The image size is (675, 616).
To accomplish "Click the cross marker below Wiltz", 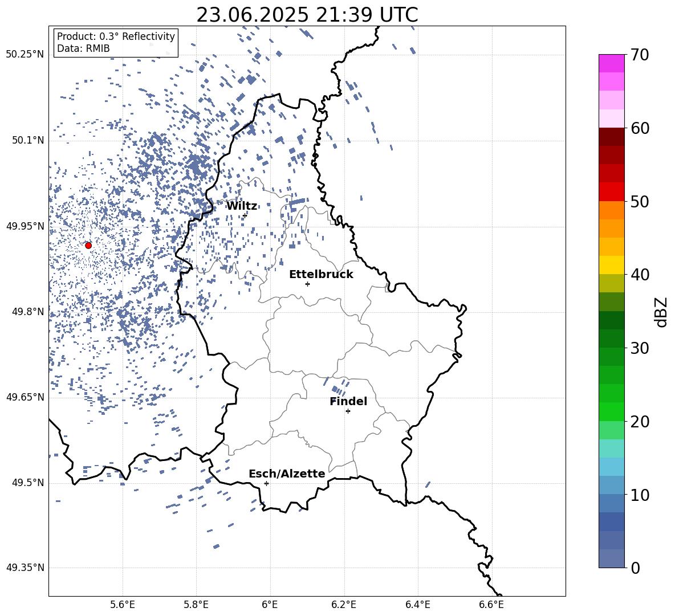I will 245,215.
